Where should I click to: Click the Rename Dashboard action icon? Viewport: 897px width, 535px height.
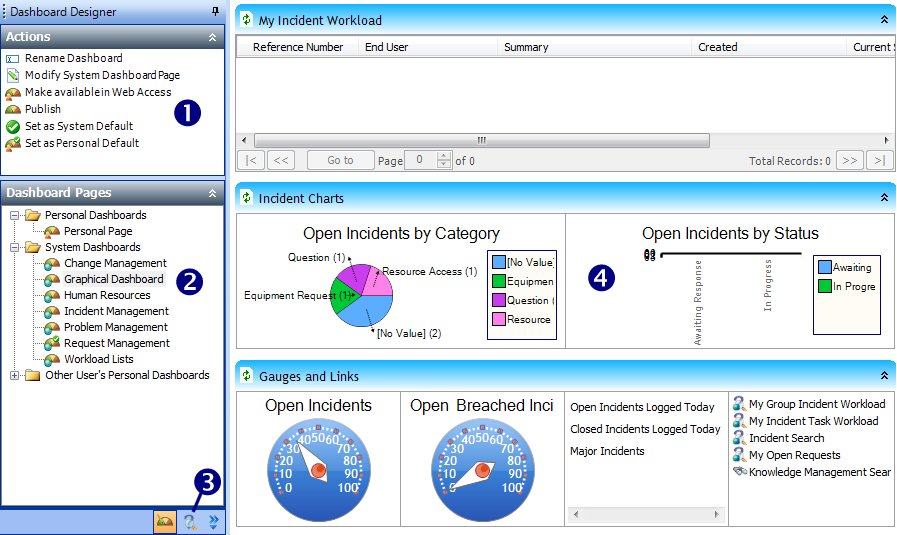13,59
